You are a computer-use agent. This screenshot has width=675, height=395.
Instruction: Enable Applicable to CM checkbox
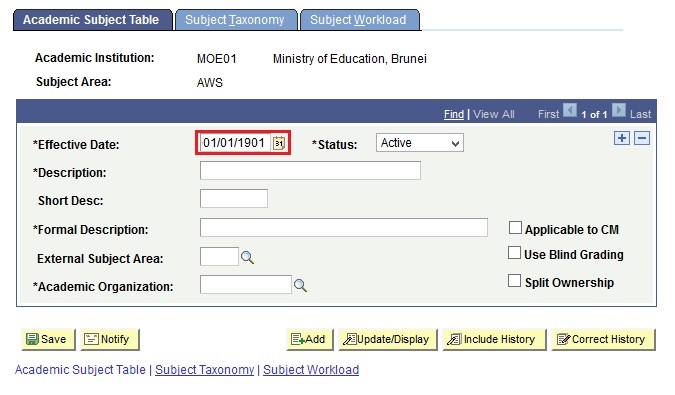click(x=515, y=228)
